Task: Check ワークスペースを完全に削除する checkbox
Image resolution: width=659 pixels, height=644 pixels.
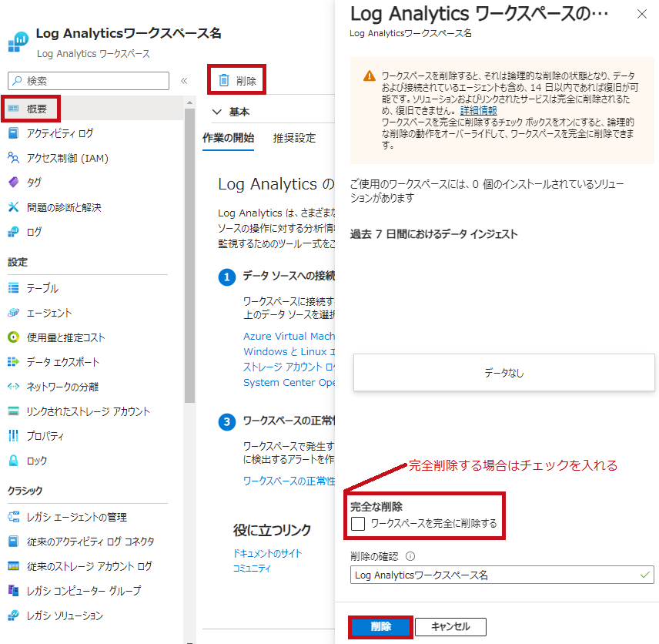Action: (x=358, y=524)
